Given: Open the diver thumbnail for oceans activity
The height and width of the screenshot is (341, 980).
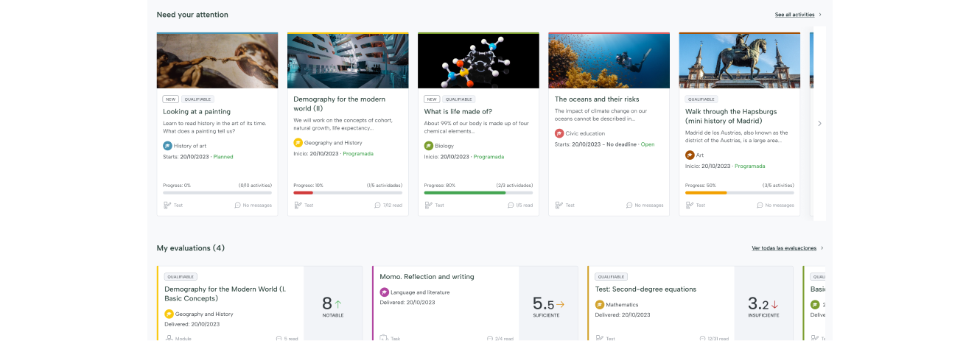Looking at the screenshot, I should (609, 61).
